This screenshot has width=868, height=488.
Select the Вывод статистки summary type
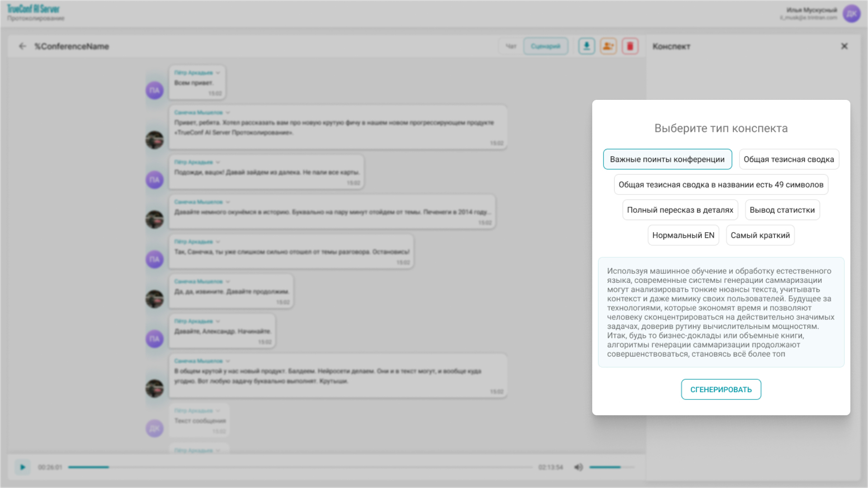(782, 210)
